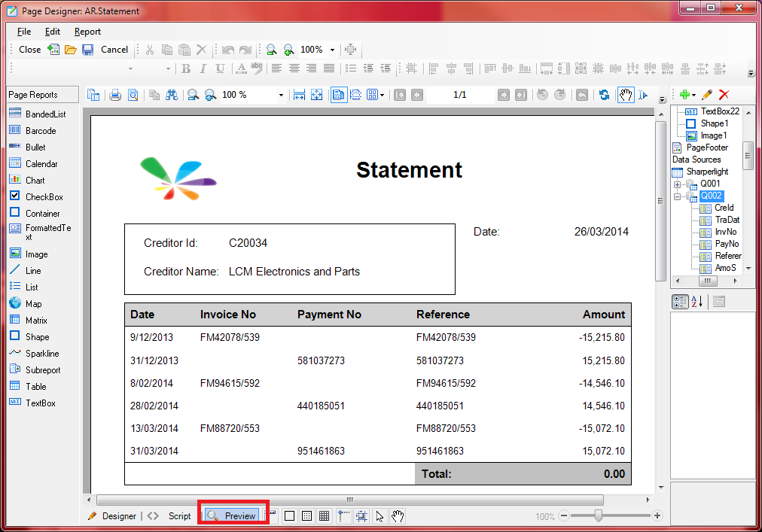Click Fit Whole Page icon
Screen dimensions: 762x532
click(x=317, y=96)
